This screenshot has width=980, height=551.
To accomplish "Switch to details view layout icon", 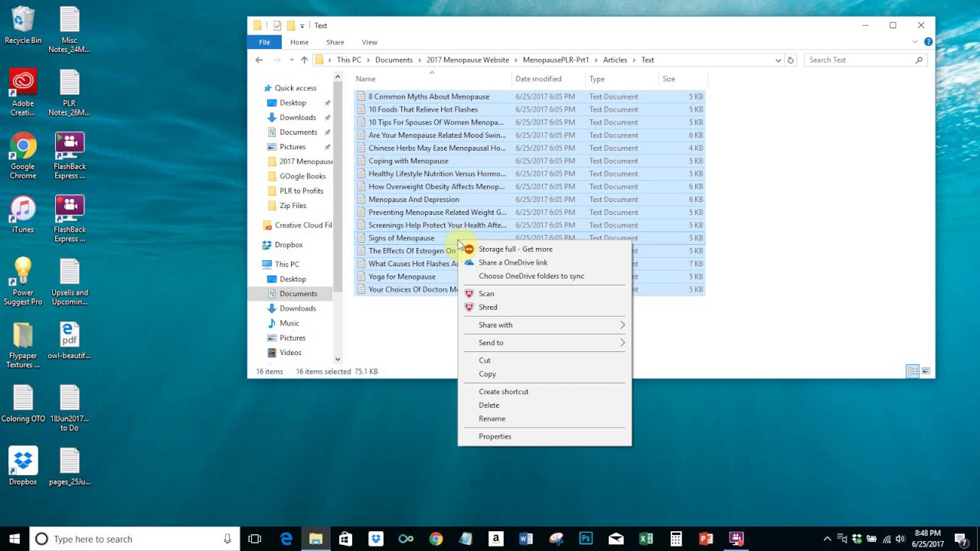I will click(x=913, y=371).
